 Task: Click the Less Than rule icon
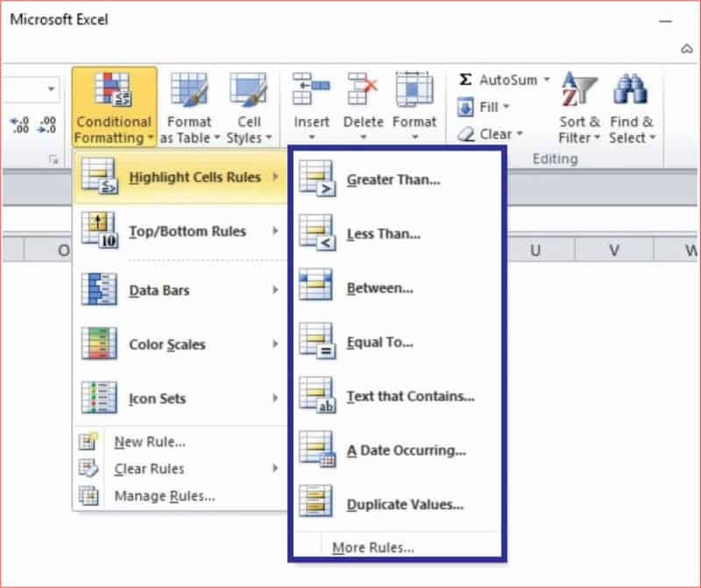coord(317,233)
